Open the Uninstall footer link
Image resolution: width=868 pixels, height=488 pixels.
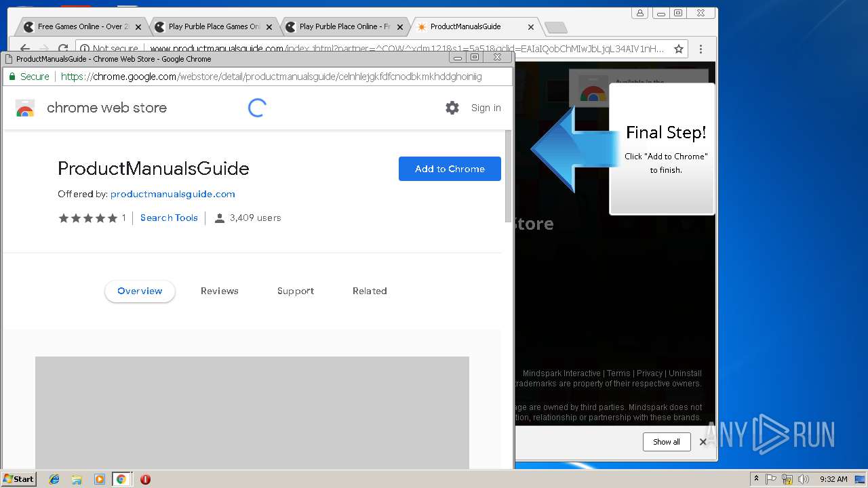click(x=685, y=373)
